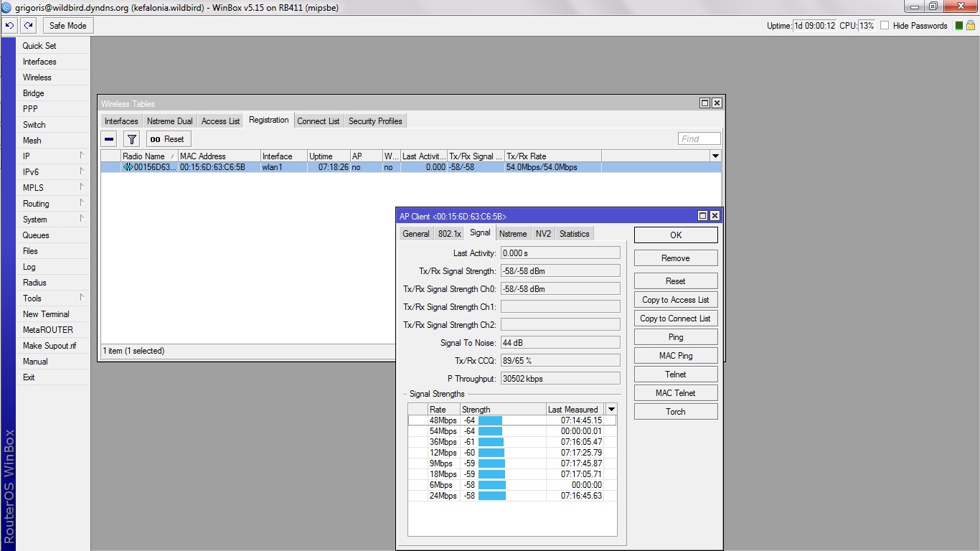Toggle the Hide Passwords checkbox

(x=885, y=26)
